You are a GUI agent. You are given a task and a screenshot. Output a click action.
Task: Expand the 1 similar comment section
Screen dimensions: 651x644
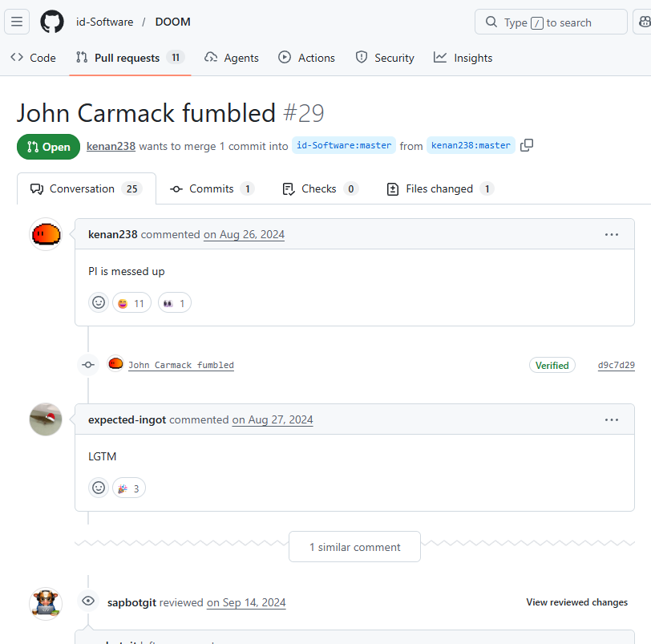(x=354, y=547)
